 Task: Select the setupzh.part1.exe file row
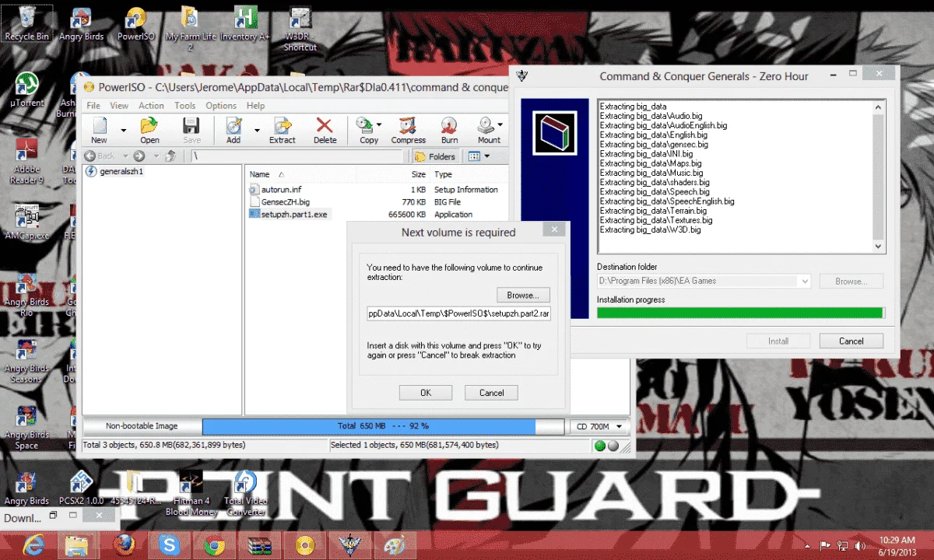point(289,215)
